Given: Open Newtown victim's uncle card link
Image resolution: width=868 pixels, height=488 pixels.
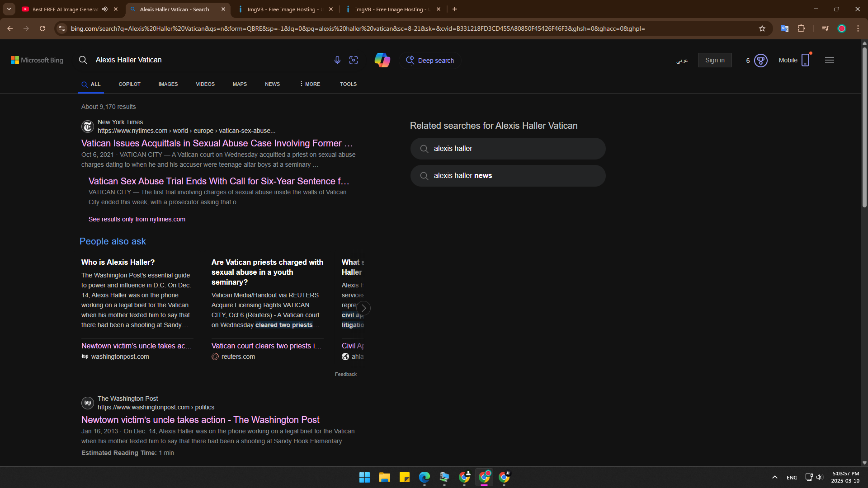Looking at the screenshot, I should click(137, 346).
